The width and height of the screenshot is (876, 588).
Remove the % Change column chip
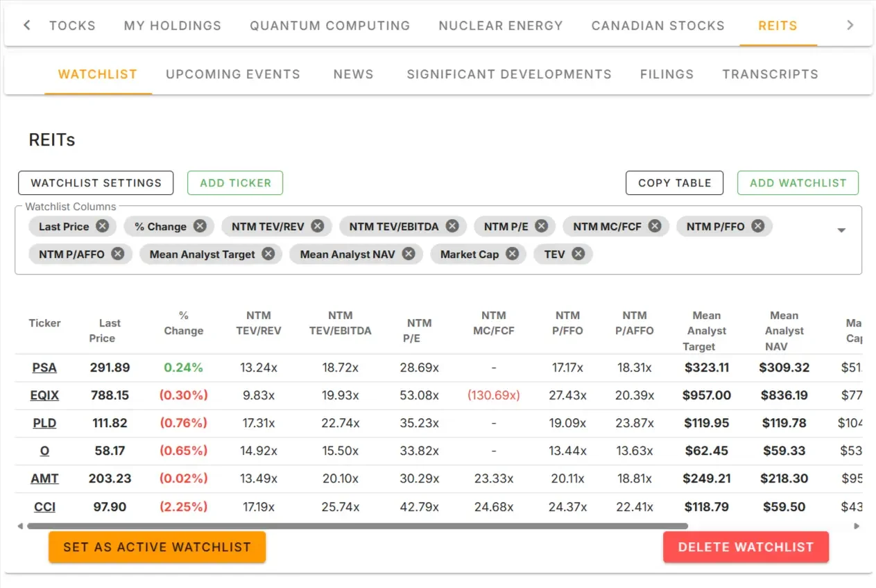tap(200, 226)
